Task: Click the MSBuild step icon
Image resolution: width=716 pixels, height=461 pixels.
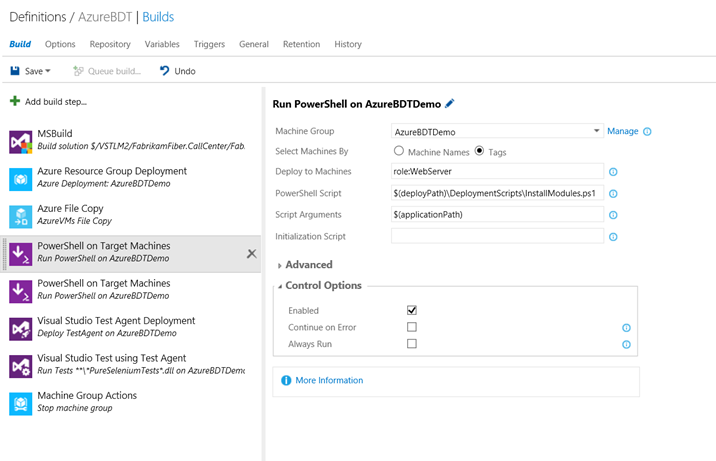Action: tap(20, 141)
